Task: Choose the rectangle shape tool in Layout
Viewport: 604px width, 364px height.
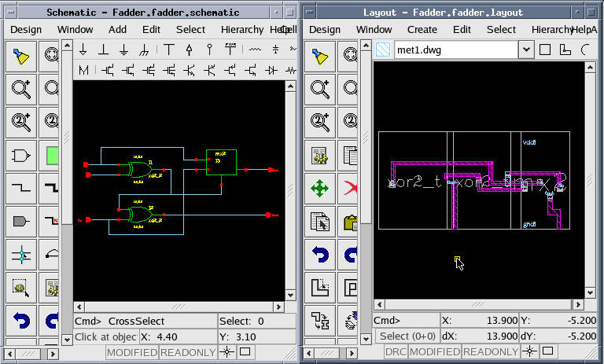Action: click(x=544, y=50)
